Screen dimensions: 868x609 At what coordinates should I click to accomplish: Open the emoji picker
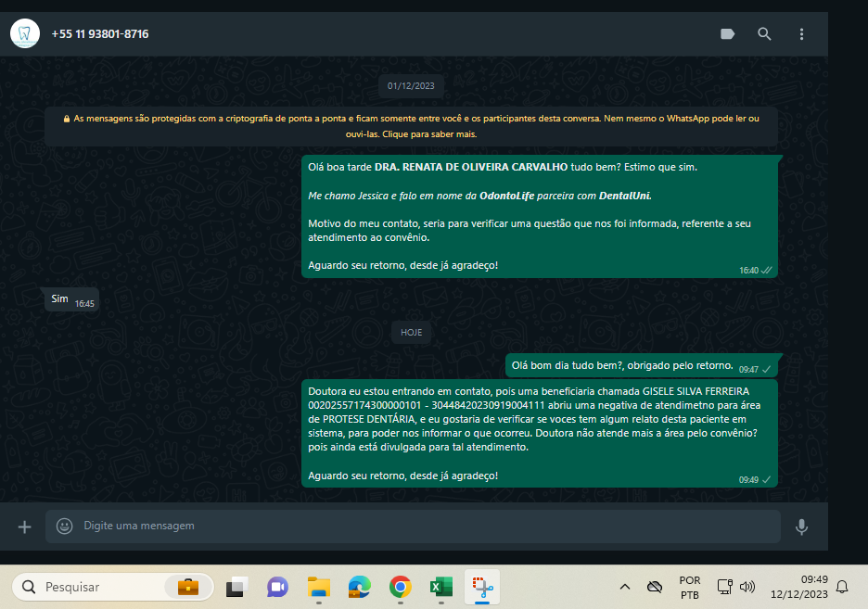pyautogui.click(x=64, y=526)
